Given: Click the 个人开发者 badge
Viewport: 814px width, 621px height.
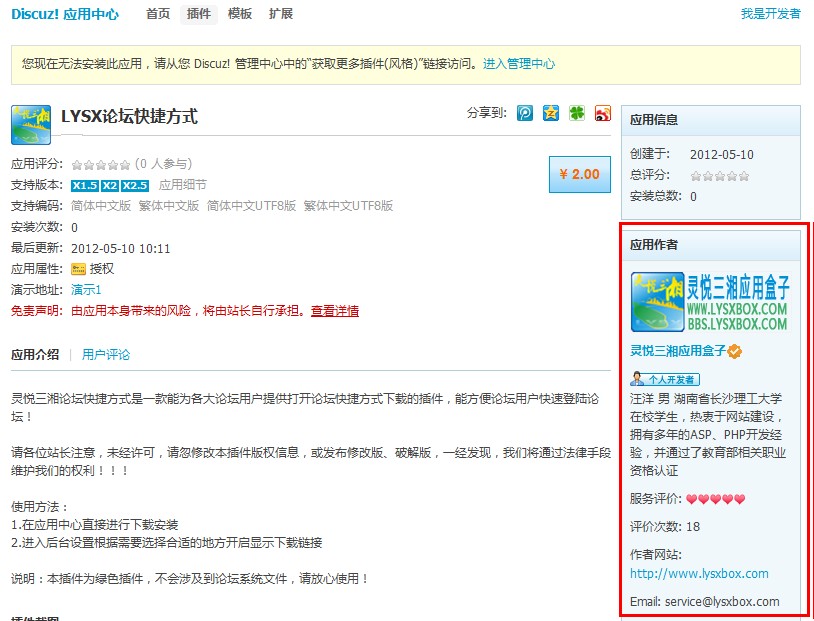Looking at the screenshot, I should point(665,379).
